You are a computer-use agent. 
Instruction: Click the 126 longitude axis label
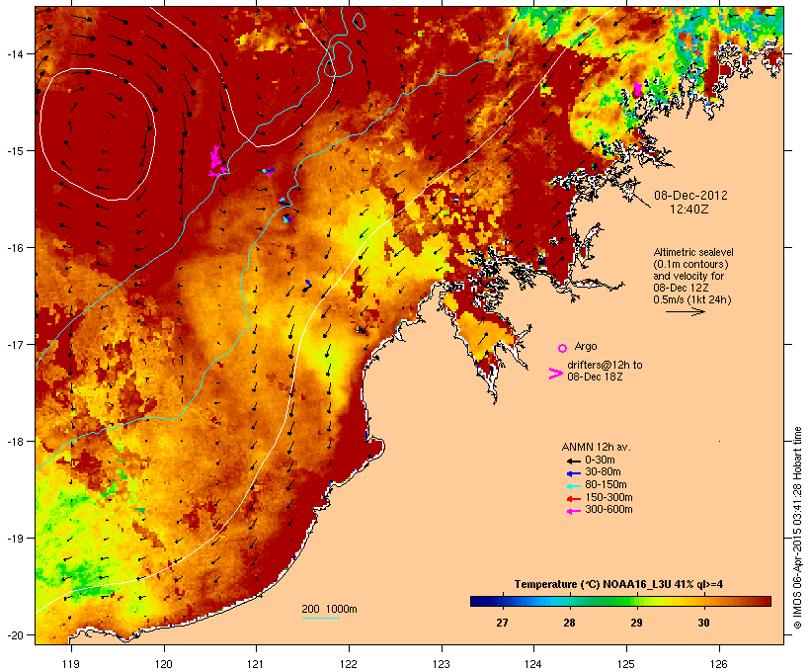click(x=719, y=664)
